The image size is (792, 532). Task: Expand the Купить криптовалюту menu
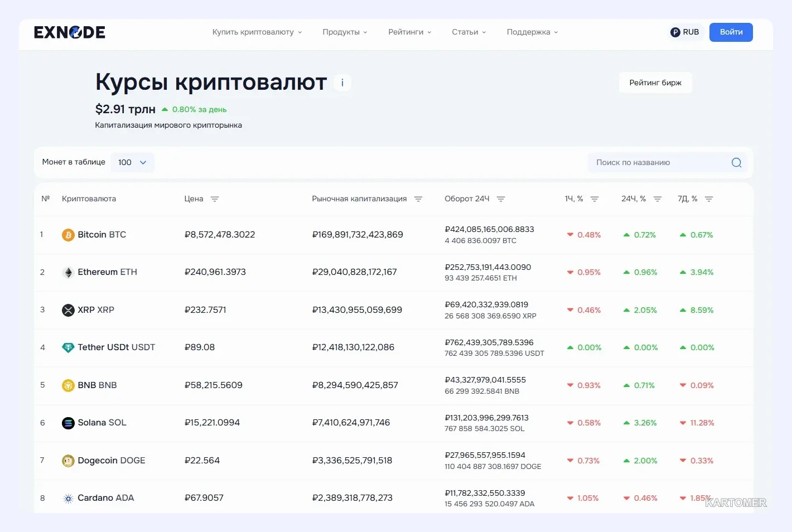click(x=257, y=32)
